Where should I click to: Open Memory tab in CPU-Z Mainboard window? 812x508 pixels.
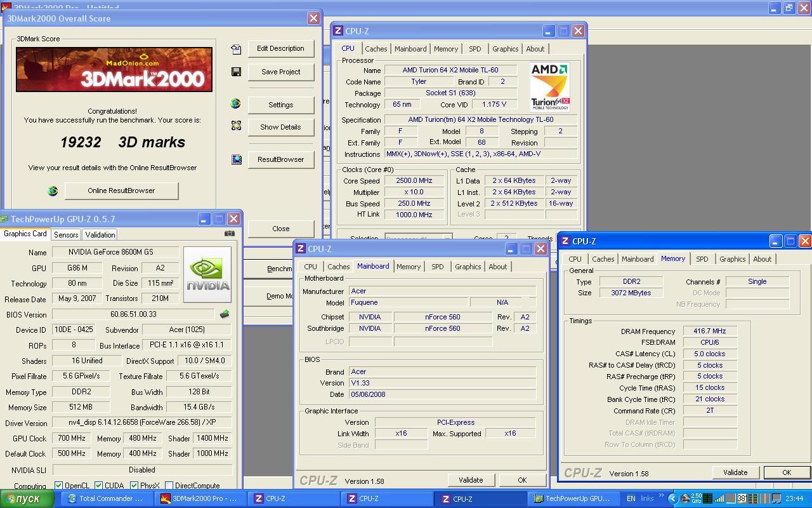pyautogui.click(x=409, y=267)
